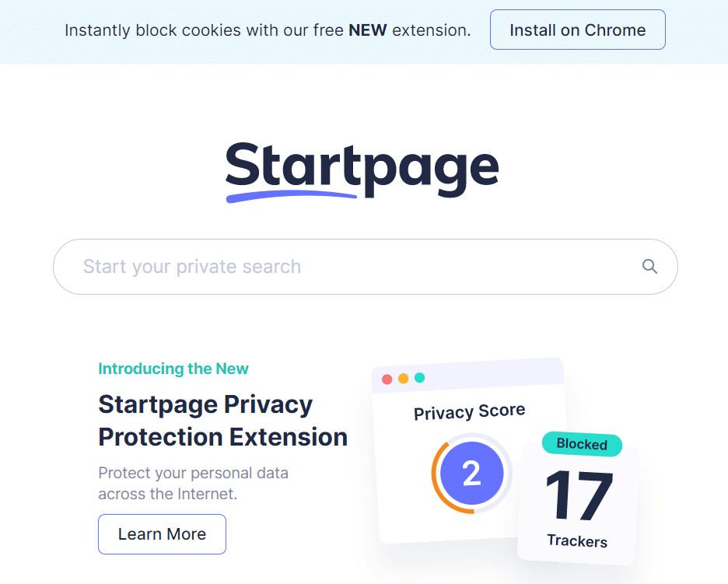728x584 pixels.
Task: Click the Startpage logo
Action: [x=362, y=172]
